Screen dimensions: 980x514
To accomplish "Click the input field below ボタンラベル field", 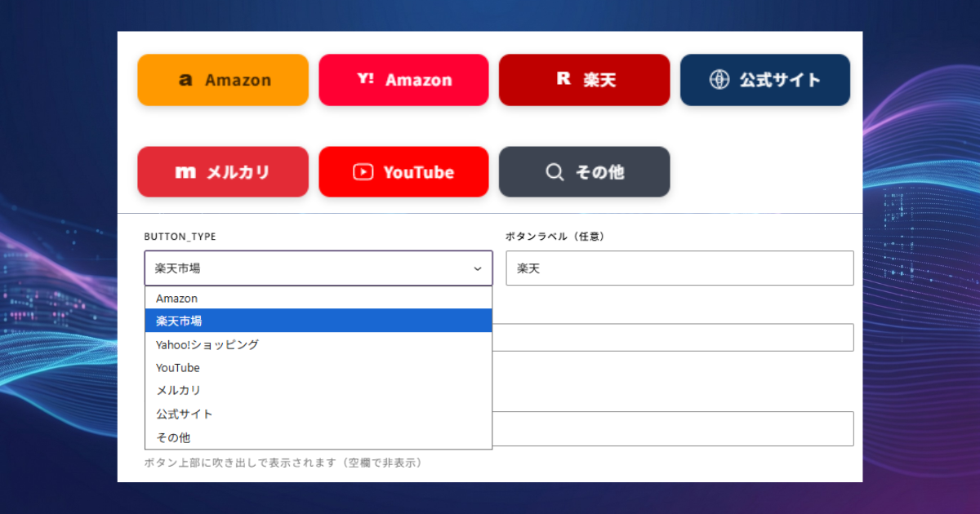I will click(673, 338).
